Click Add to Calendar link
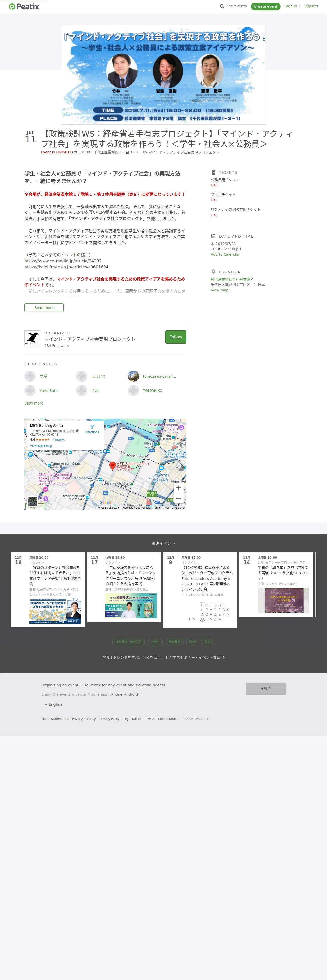The image size is (327, 980). (x=225, y=254)
